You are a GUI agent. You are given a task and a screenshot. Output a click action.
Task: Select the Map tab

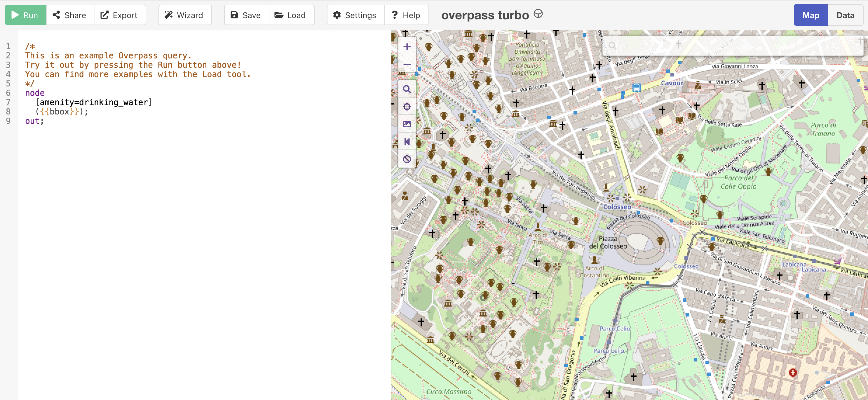click(811, 15)
